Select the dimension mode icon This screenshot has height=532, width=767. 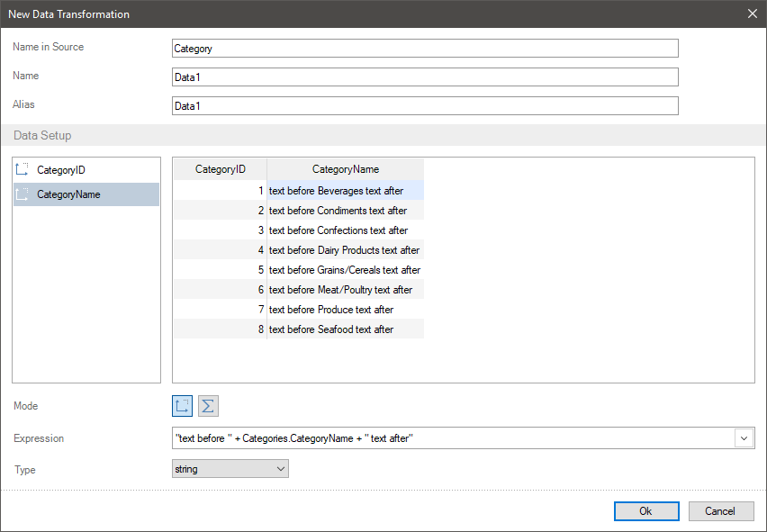point(182,406)
